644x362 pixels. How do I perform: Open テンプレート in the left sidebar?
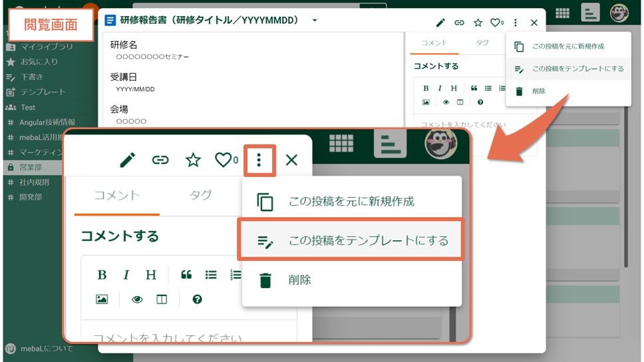click(x=43, y=92)
